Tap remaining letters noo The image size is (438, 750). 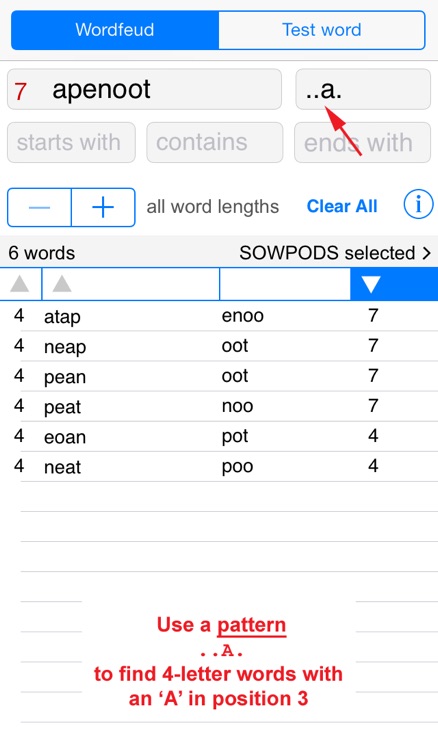click(x=237, y=406)
